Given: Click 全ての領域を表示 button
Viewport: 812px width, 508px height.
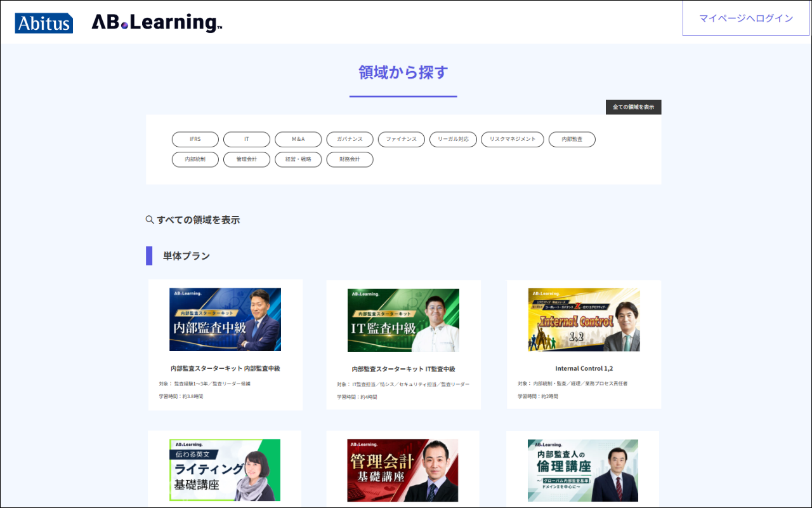Looking at the screenshot, I should [633, 107].
